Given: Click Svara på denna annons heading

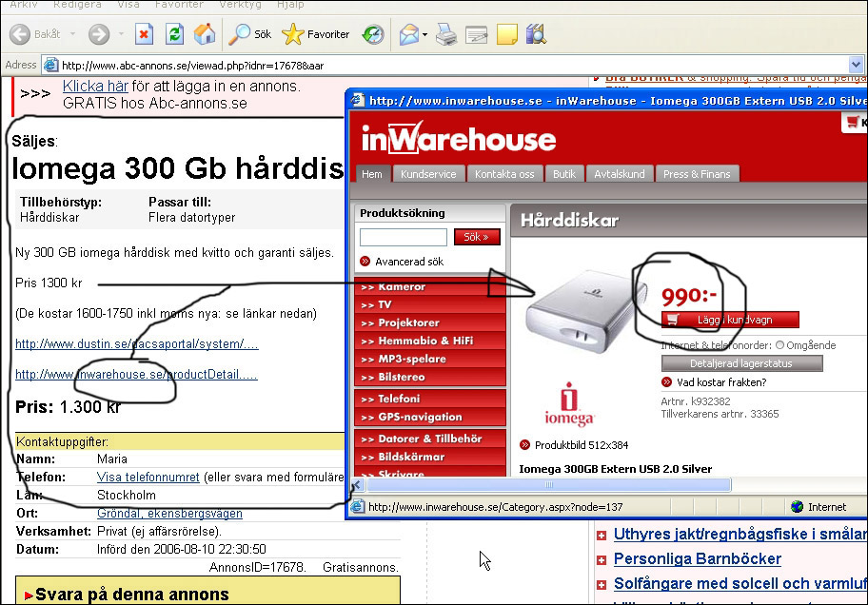Looking at the screenshot, I should [x=131, y=595].
